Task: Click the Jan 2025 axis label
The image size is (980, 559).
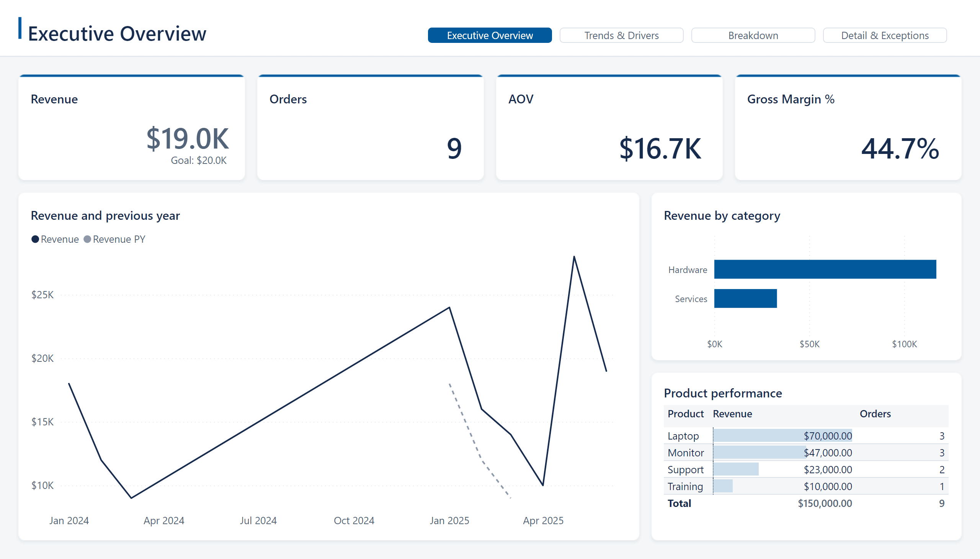Action: (449, 521)
